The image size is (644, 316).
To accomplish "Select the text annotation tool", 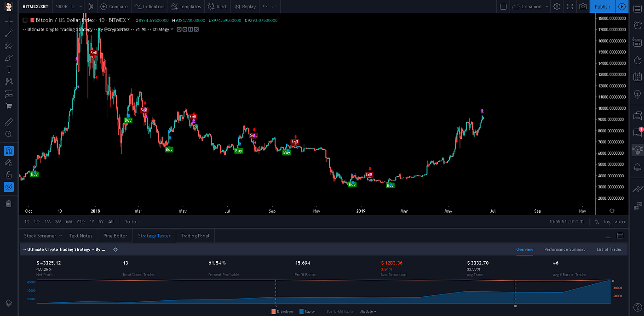I will pos(9,70).
